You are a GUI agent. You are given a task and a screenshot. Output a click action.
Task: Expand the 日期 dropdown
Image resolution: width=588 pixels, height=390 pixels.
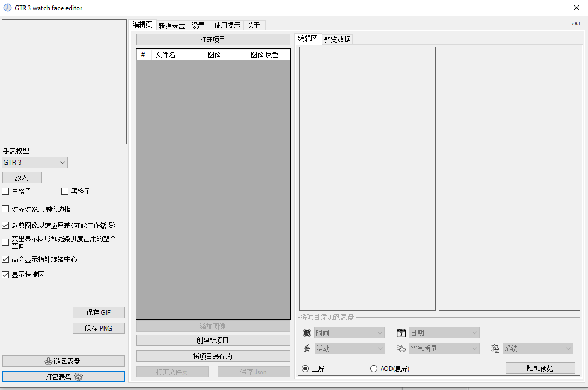(x=444, y=333)
